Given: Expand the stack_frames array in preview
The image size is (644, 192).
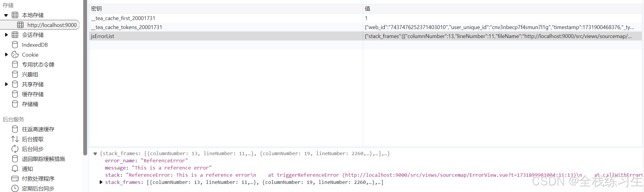Looking at the screenshot, I should tap(101, 182).
